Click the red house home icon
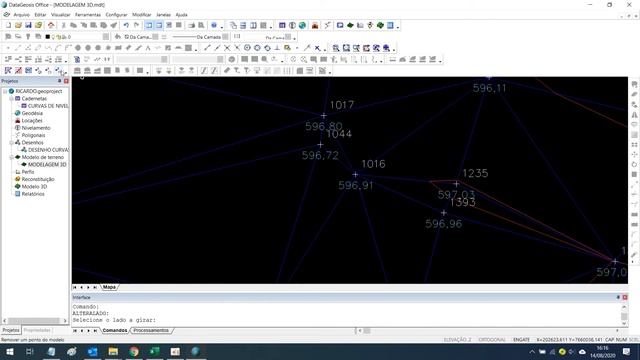This screenshot has height=360, width=640. [51, 25]
